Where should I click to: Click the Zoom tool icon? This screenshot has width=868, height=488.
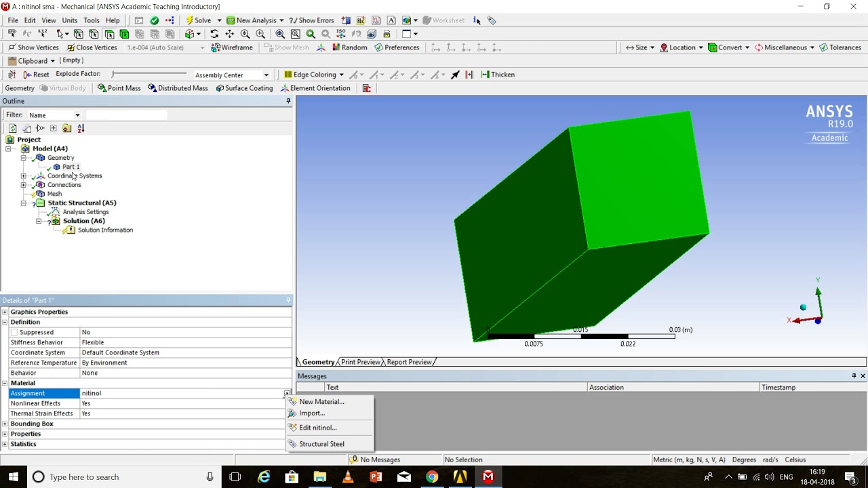click(245, 34)
